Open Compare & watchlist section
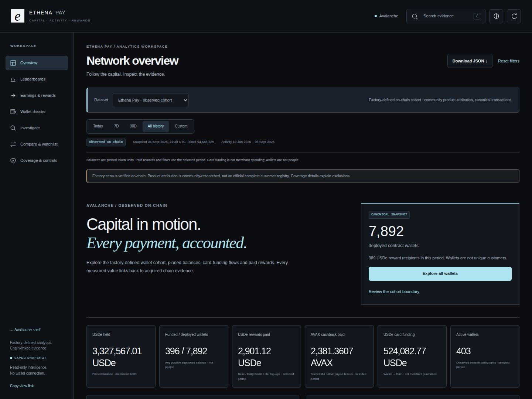Screen dimensions: 532x399 (x=37, y=144)
